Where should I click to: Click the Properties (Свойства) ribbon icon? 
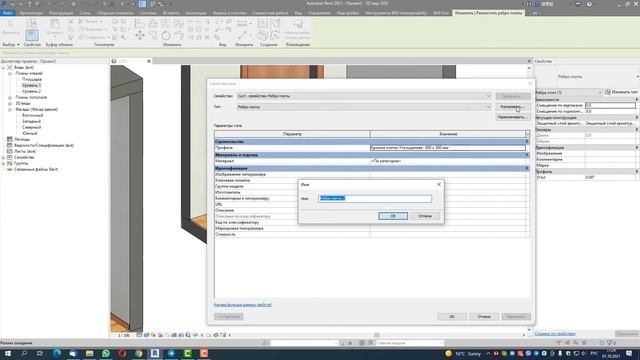click(x=31, y=35)
